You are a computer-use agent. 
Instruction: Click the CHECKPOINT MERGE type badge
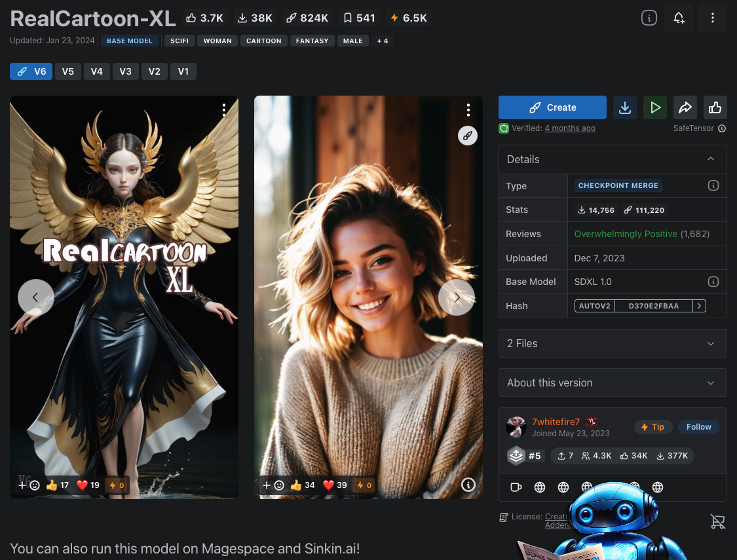click(618, 185)
